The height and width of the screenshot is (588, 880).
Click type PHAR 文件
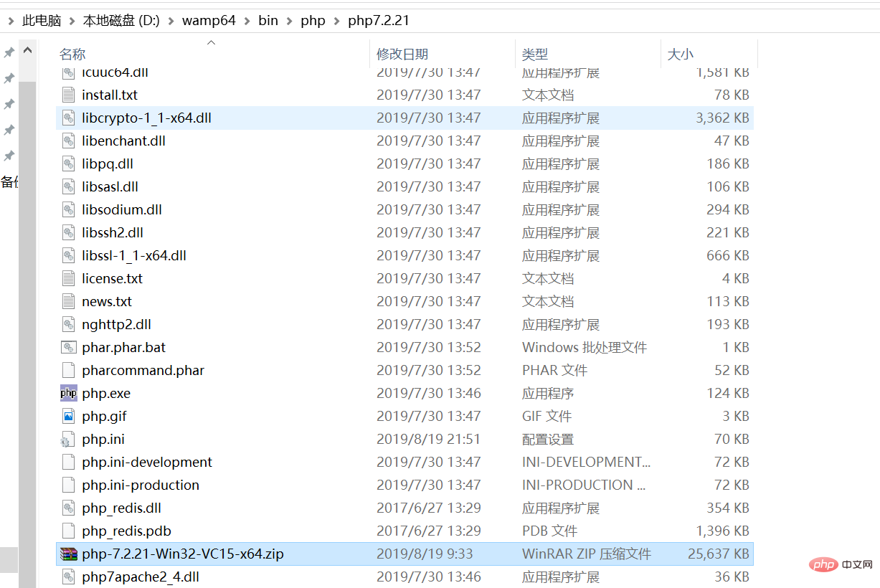click(554, 370)
